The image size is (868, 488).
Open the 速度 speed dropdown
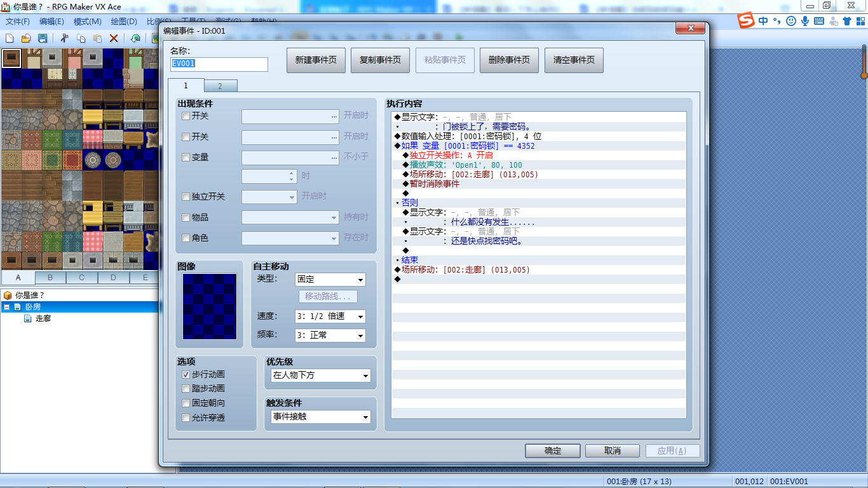(x=330, y=316)
